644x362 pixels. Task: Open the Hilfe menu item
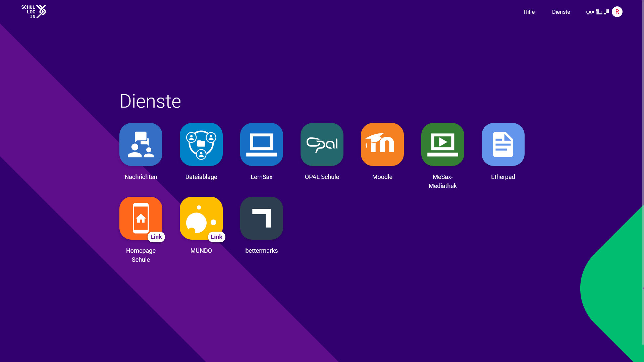(529, 12)
